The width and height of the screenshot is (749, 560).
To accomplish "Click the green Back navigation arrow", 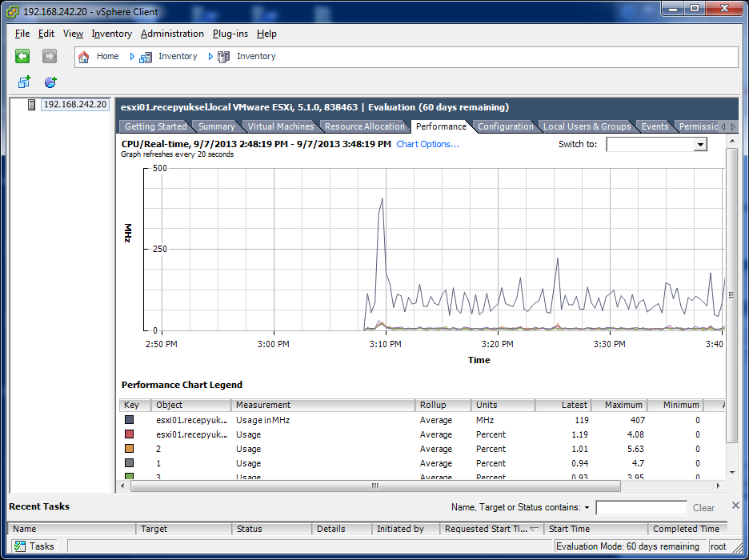I will tap(22, 56).
